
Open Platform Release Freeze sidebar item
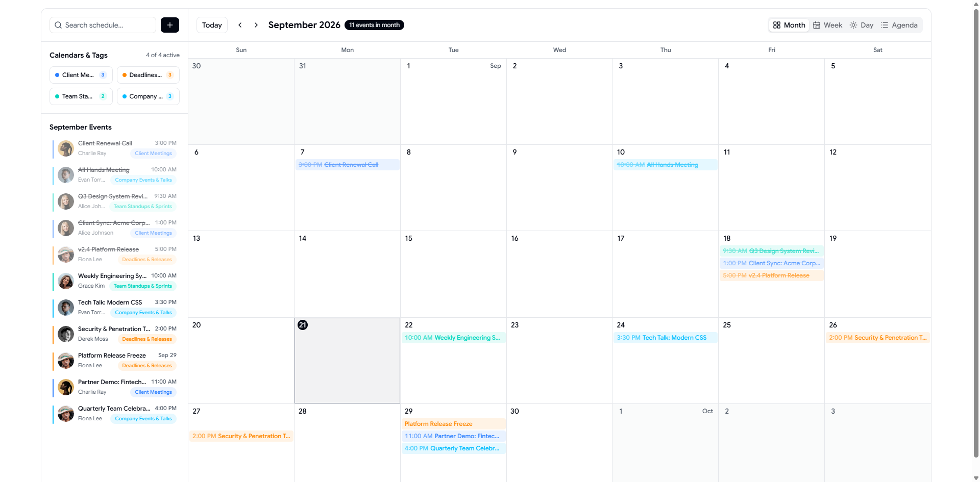[x=115, y=361]
